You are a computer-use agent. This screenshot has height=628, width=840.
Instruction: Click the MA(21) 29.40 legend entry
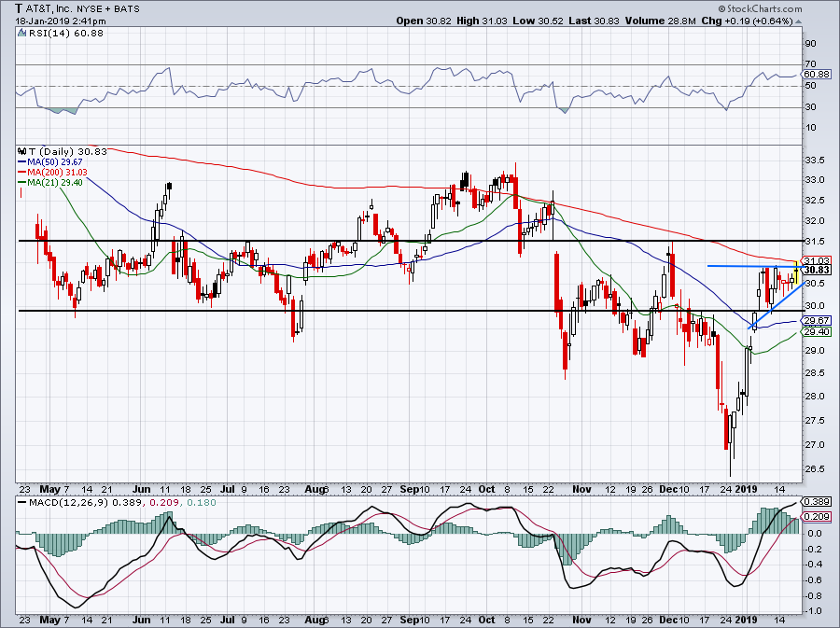point(55,183)
